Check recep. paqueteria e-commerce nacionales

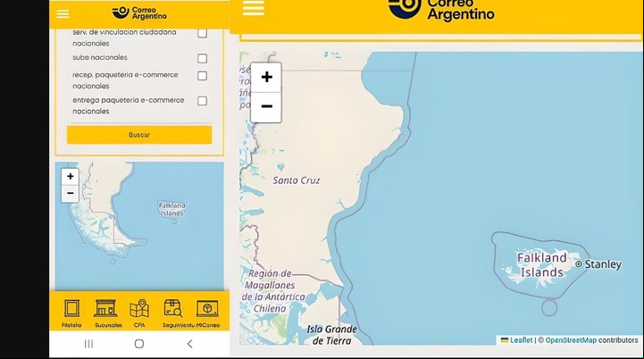(x=202, y=76)
